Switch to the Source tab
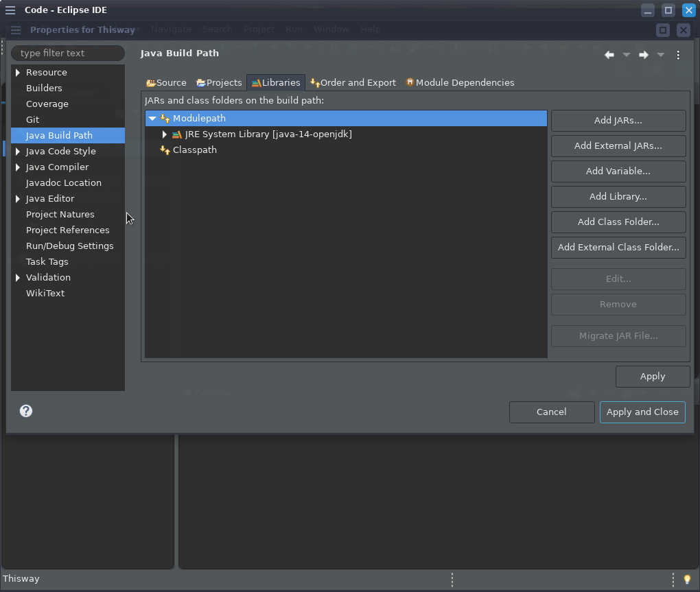The width and height of the screenshot is (700, 592). pos(167,82)
